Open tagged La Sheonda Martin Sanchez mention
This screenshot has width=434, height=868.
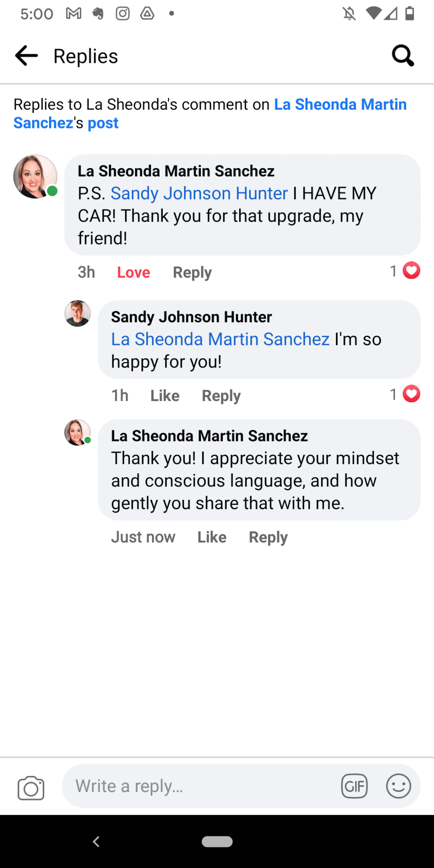point(220,339)
